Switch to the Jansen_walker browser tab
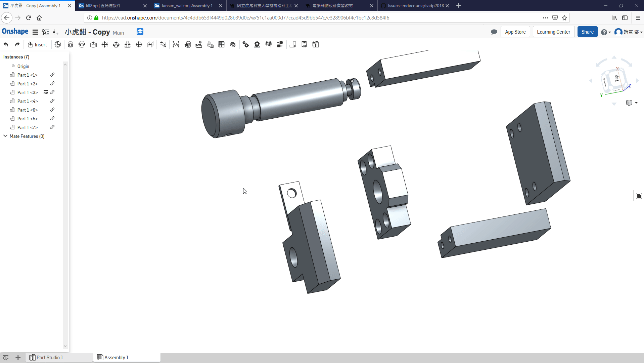This screenshot has height=363, width=644. point(187,5)
